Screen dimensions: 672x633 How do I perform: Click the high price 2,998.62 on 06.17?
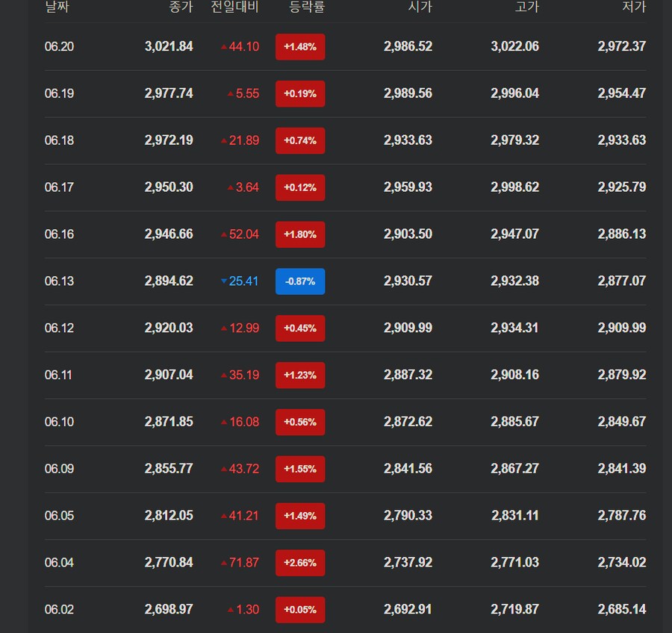[514, 187]
